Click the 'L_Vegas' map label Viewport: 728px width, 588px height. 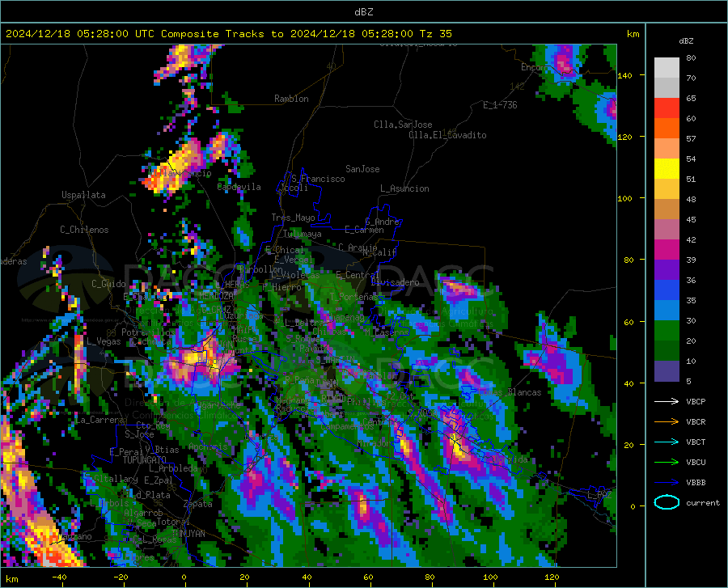click(x=104, y=342)
